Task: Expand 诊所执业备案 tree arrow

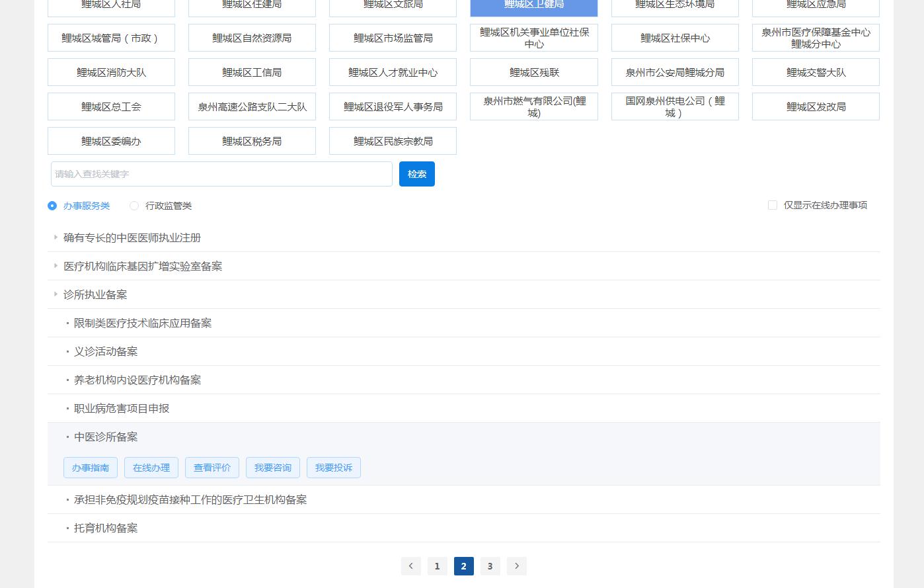Action: click(56, 294)
